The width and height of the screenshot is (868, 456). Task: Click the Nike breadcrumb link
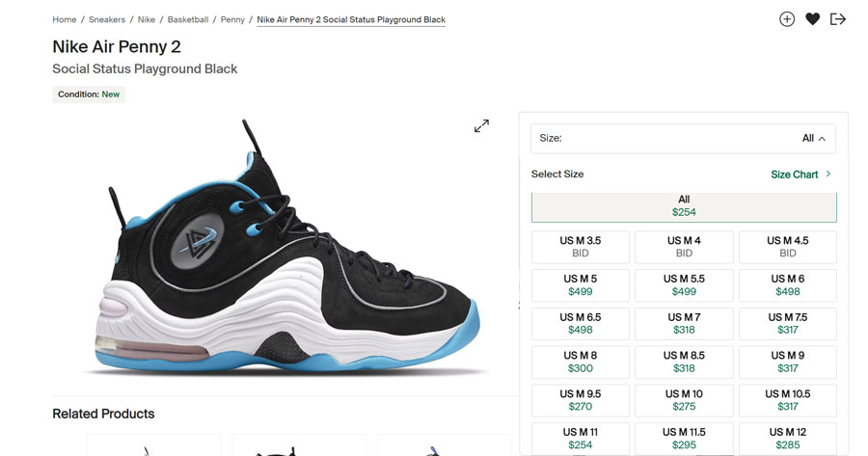point(147,19)
